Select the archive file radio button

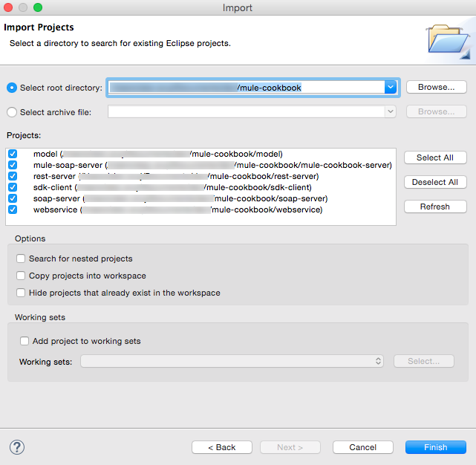tap(12, 112)
